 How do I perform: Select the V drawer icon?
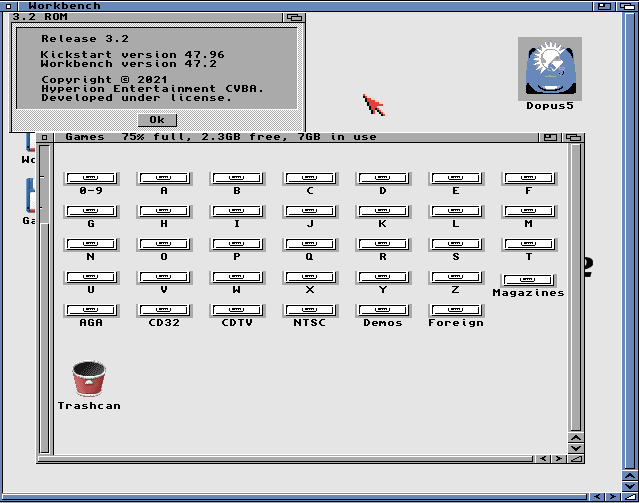(x=164, y=277)
